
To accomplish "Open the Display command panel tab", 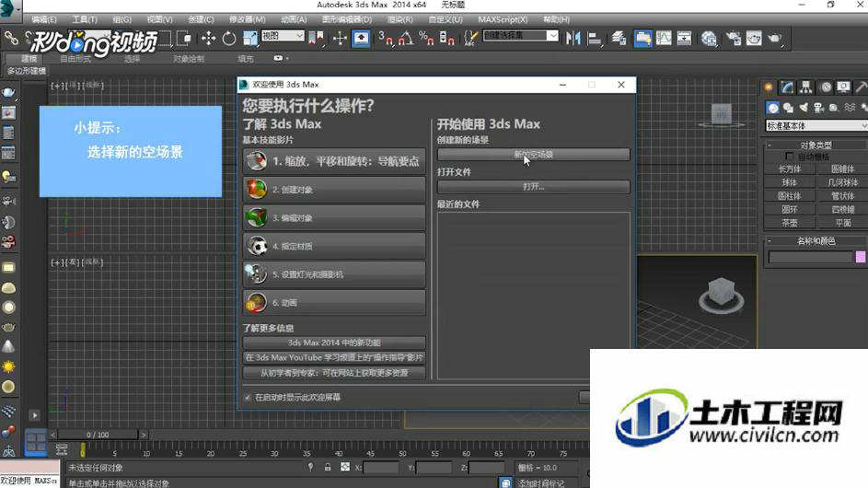I will point(844,87).
